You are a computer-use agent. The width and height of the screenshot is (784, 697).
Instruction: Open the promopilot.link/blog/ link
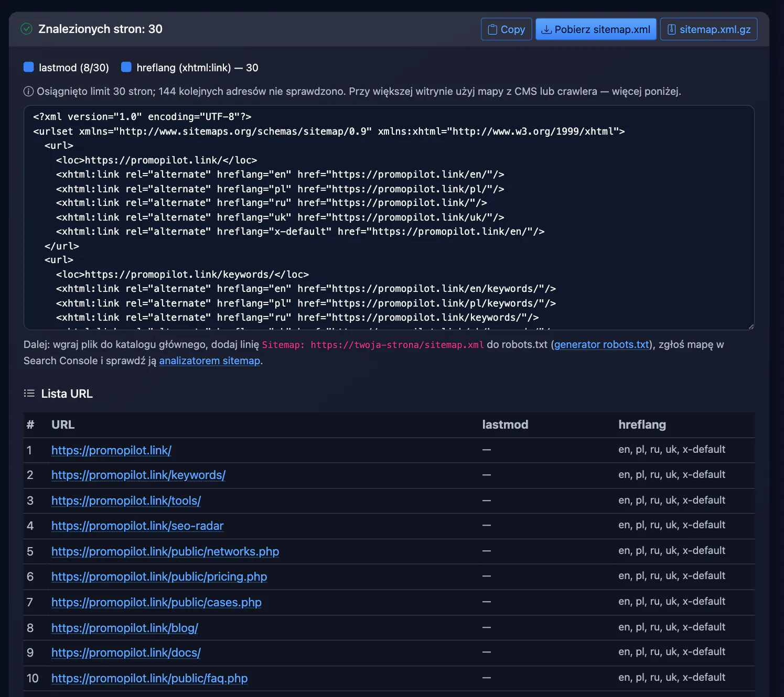(x=125, y=628)
